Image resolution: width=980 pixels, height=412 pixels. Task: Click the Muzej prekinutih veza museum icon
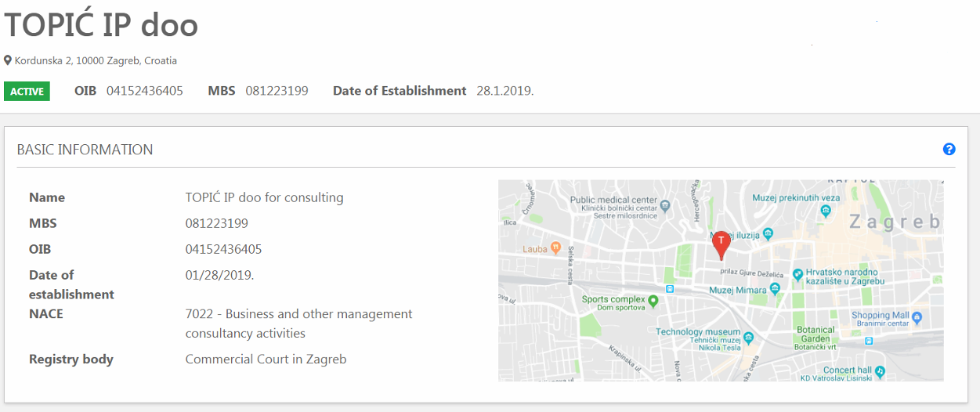(826, 210)
